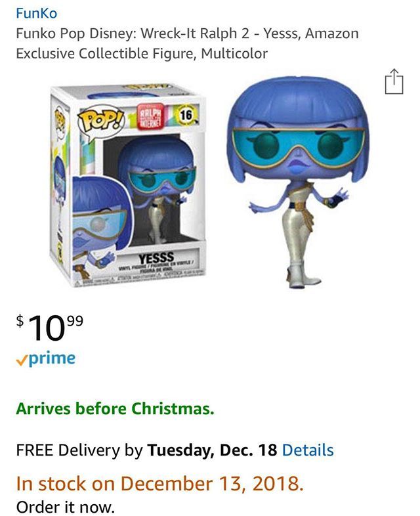Tap the Order it now text
Screen dimensions: 420x516
65,506
